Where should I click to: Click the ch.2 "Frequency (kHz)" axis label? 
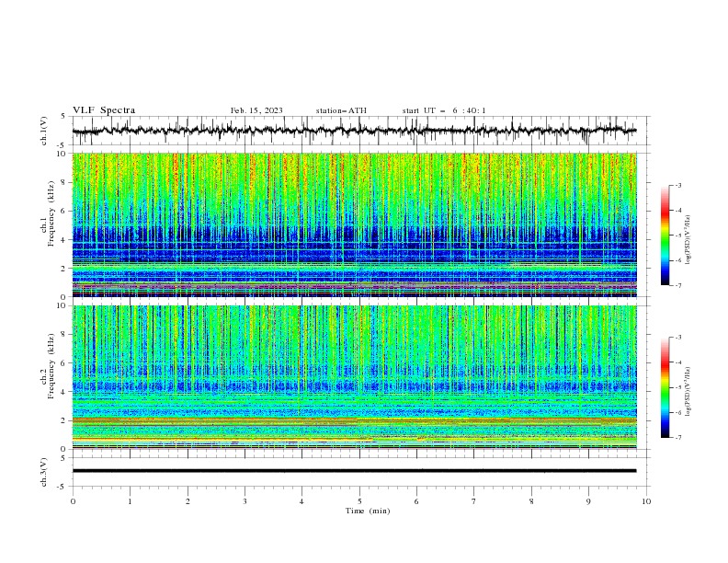click(x=51, y=367)
